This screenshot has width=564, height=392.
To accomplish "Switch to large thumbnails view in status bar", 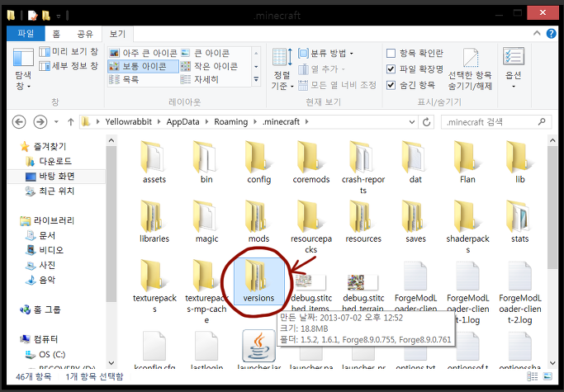I will (x=547, y=376).
